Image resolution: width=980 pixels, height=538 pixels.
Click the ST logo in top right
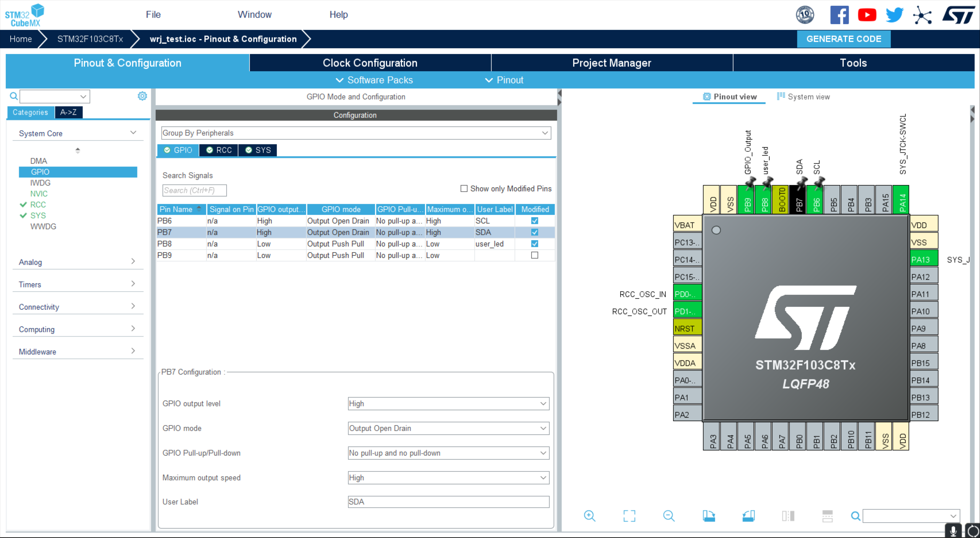pos(959,15)
